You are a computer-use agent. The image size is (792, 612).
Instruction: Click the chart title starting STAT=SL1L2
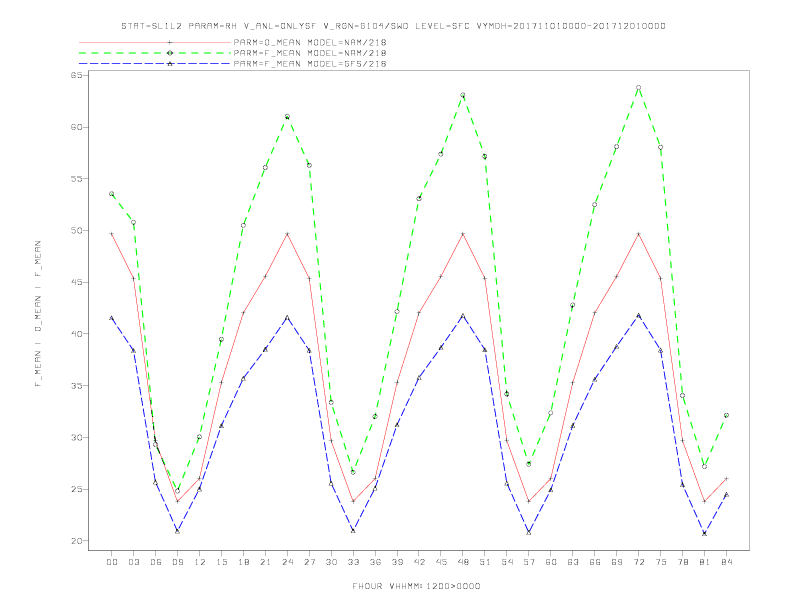click(x=393, y=26)
